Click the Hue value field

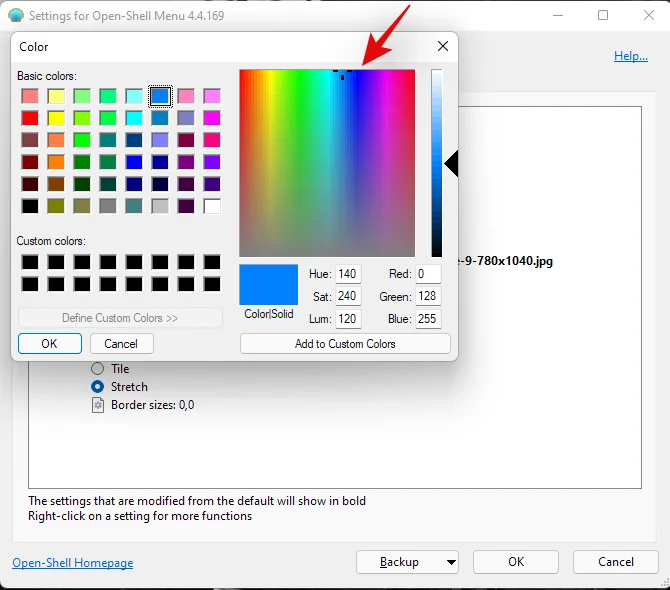point(348,274)
